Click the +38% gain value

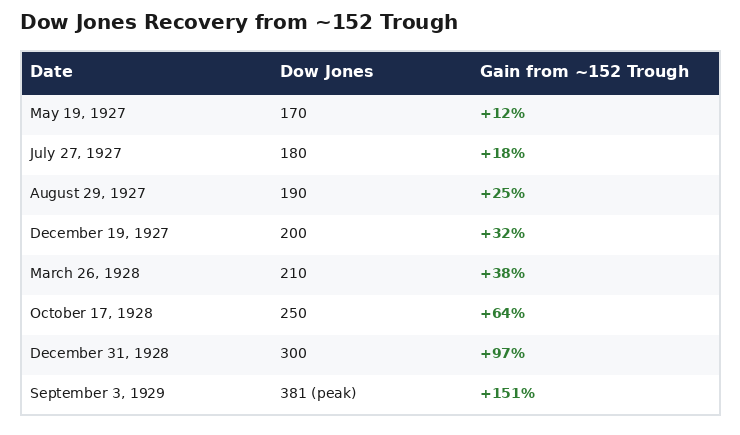click(502, 274)
